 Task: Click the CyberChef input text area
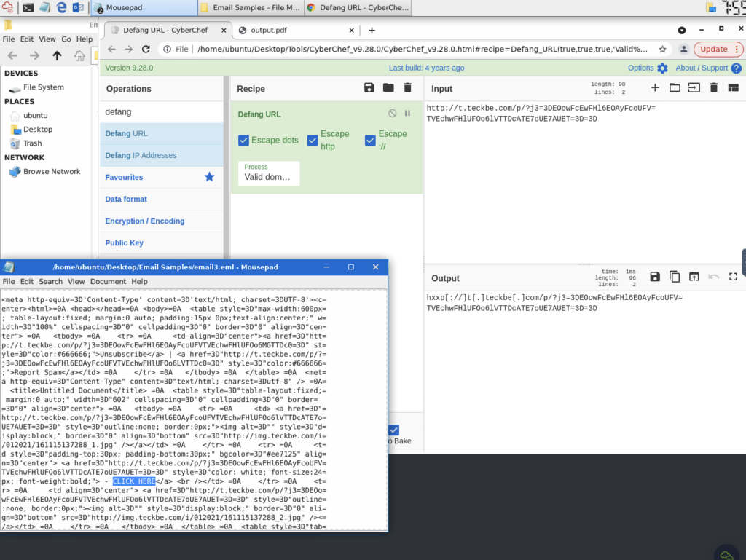(x=584, y=181)
